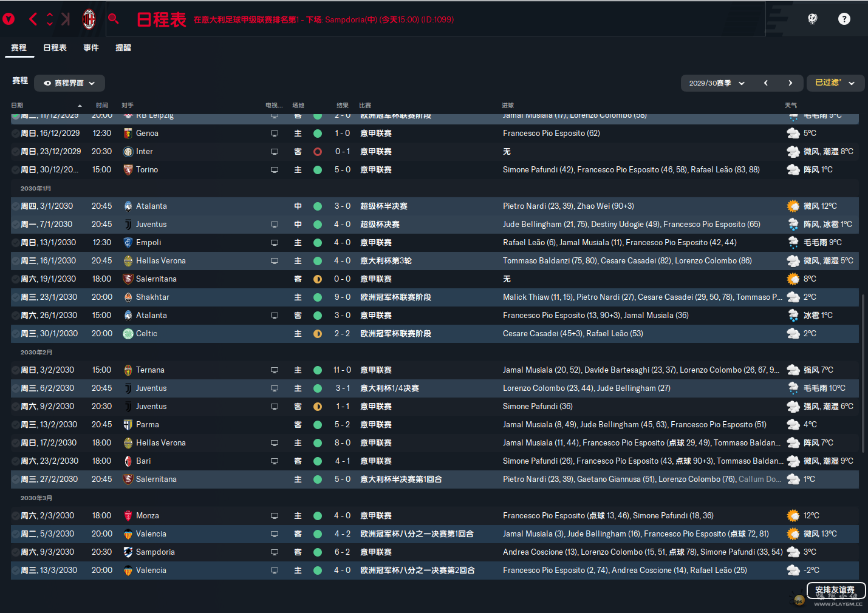This screenshot has height=613, width=868.
Task: Switch to the 事件 tab
Action: (91, 48)
